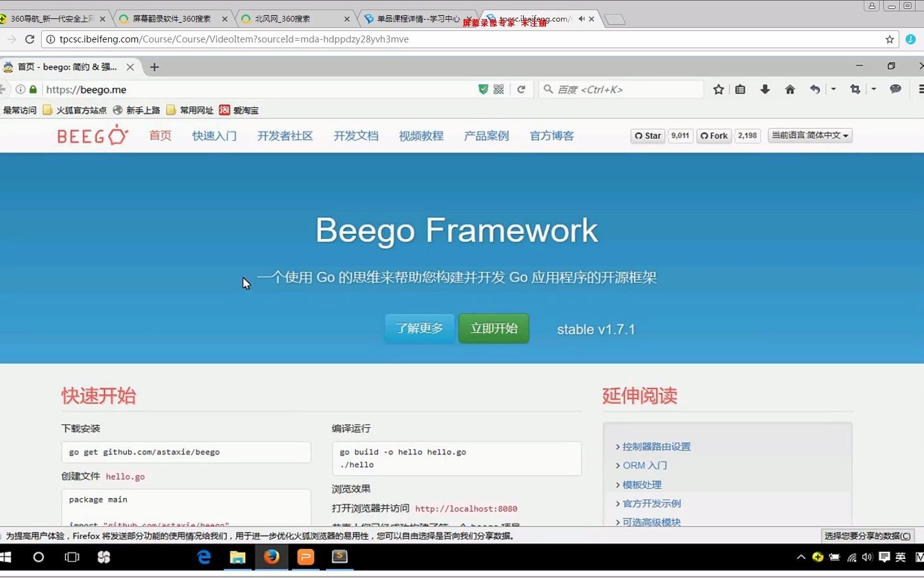Image resolution: width=924 pixels, height=578 pixels.
Task: Click the 了解更多 button
Action: point(419,328)
